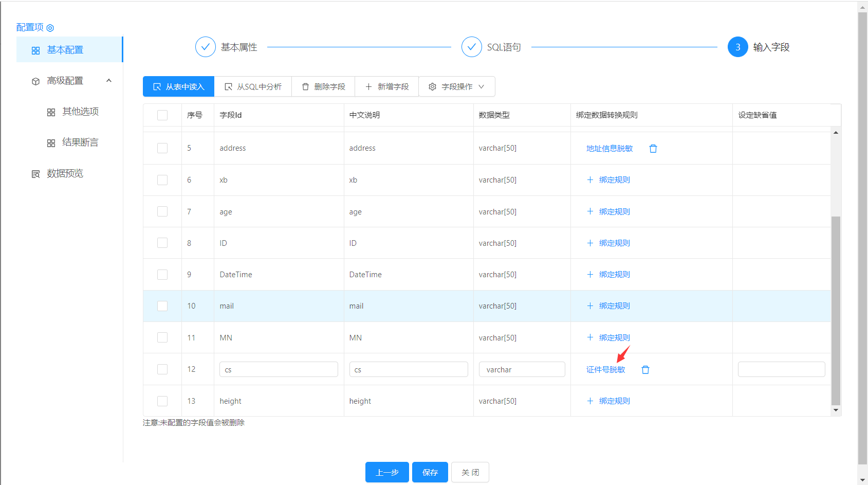
Task: Open the 字段操作 dropdown
Action: pos(456,87)
